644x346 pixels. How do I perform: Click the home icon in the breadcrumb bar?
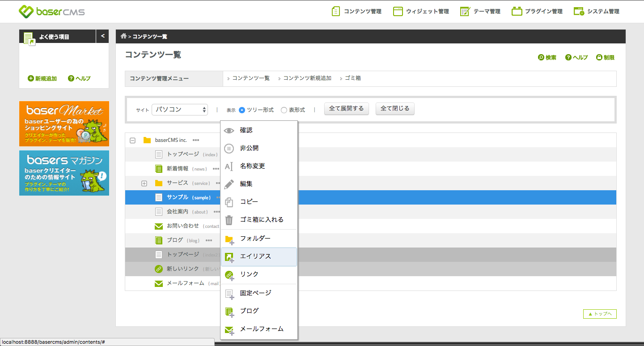coord(123,36)
